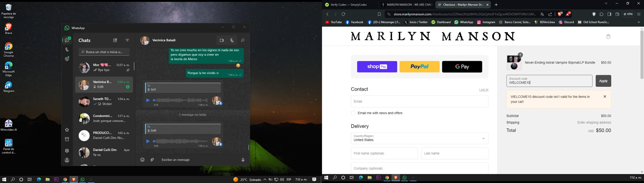Image resolution: width=644 pixels, height=183 pixels.
Task: Click WhatsApp search chat box
Action: click(x=104, y=52)
